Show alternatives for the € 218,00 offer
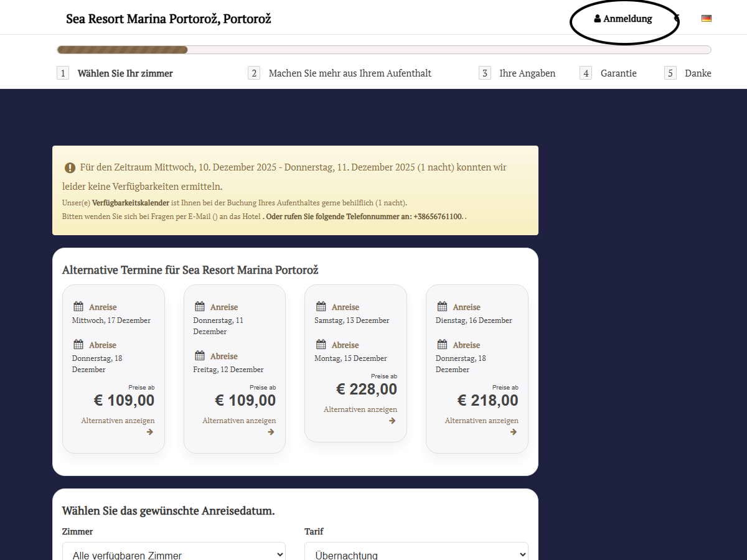747x560 pixels. tap(481, 421)
